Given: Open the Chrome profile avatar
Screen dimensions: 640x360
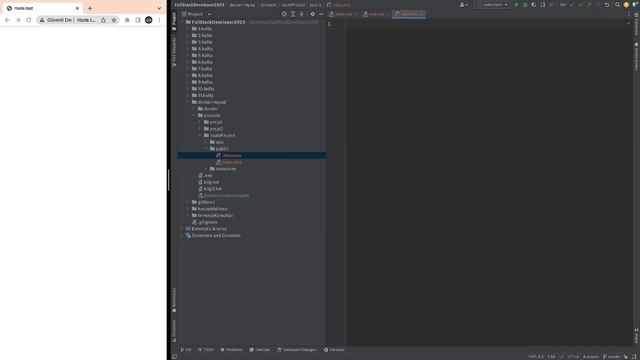Looking at the screenshot, I should coord(149,20).
